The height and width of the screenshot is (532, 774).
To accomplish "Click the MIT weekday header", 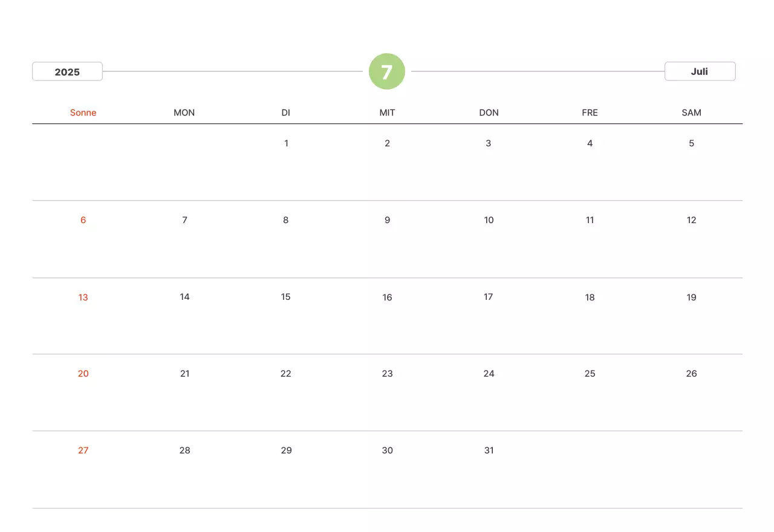I will [x=387, y=112].
